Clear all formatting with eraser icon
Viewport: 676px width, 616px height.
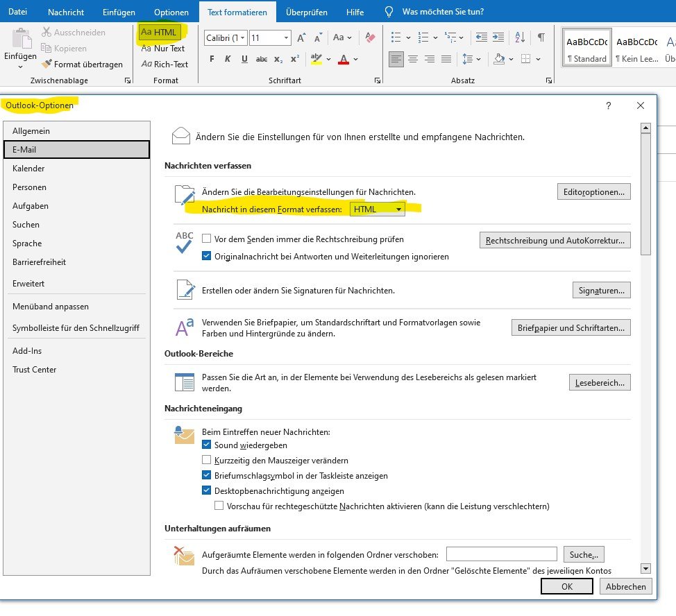pos(370,37)
